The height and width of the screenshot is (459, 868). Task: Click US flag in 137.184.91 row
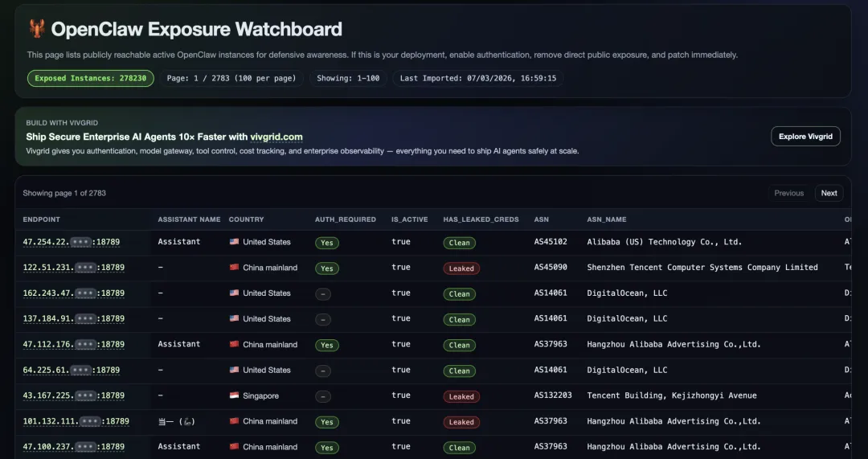click(x=234, y=318)
